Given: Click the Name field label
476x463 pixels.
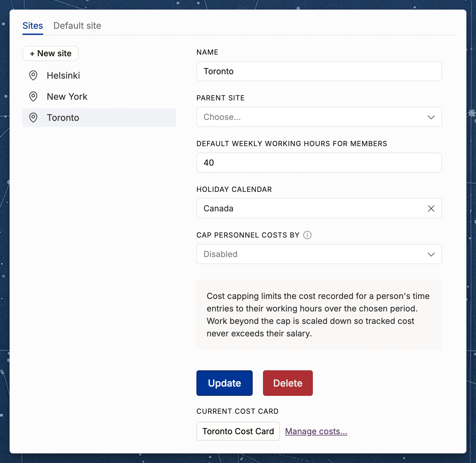Looking at the screenshot, I should tap(207, 52).
